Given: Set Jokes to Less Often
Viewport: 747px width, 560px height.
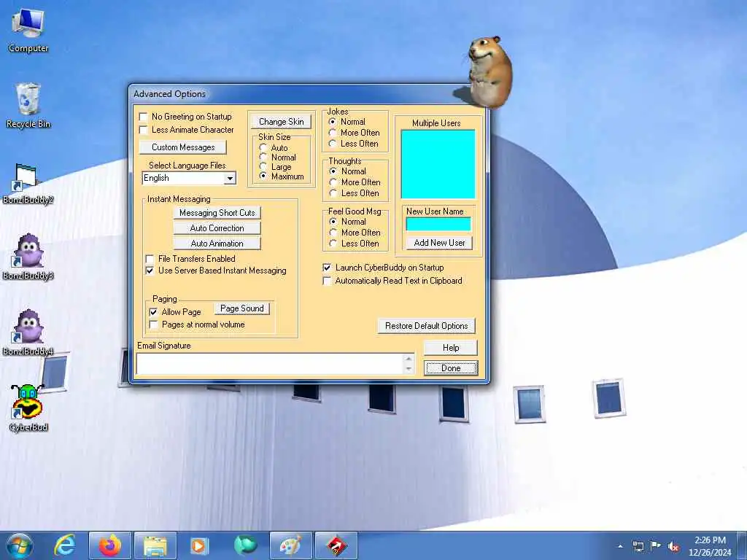Looking at the screenshot, I should point(333,144).
